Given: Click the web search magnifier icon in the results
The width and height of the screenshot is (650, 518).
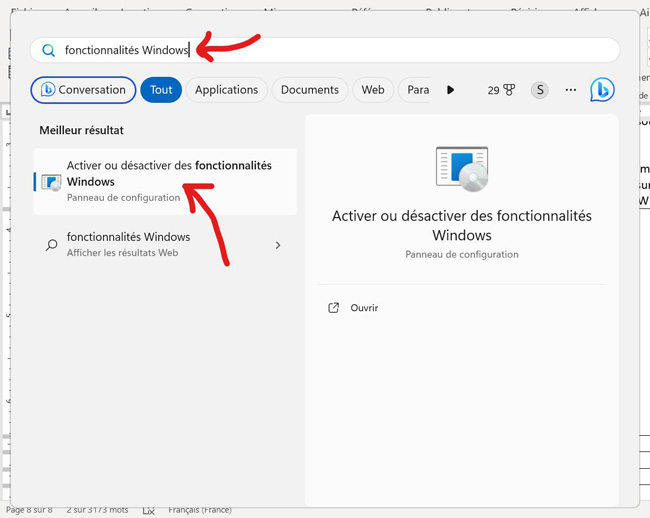Looking at the screenshot, I should (x=51, y=245).
